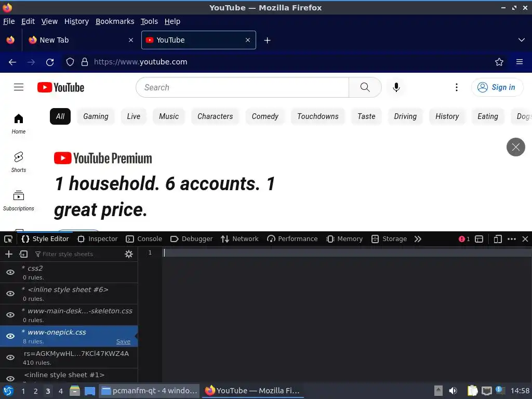This screenshot has width=532, height=399.
Task: View site security via padlock icon
Action: tap(85, 62)
